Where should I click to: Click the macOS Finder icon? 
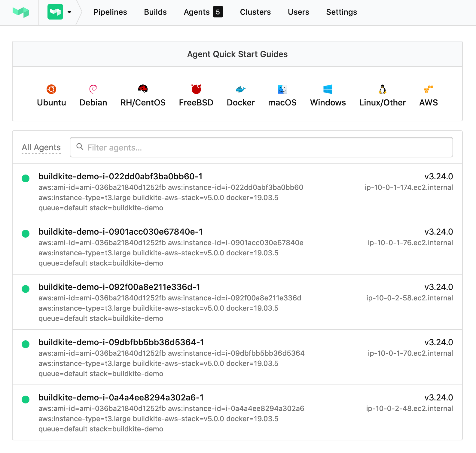point(282,89)
